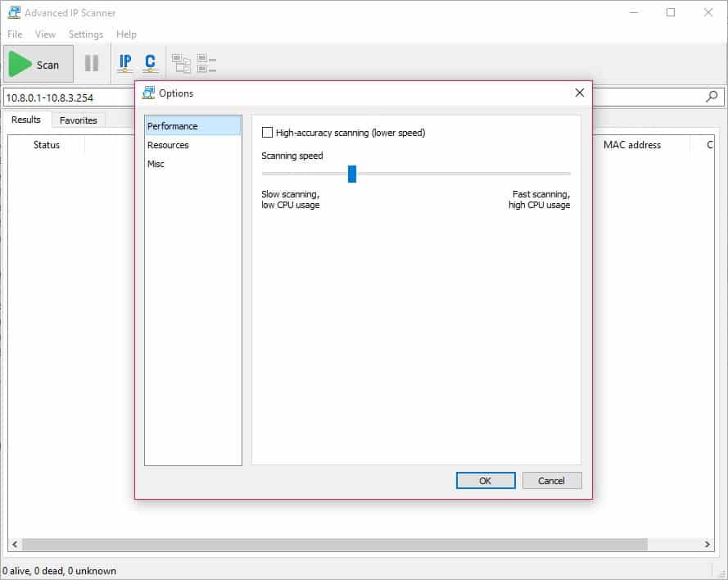728x580 pixels.
Task: Click the horizontal scrollbar track thumb
Action: [x=335, y=544]
